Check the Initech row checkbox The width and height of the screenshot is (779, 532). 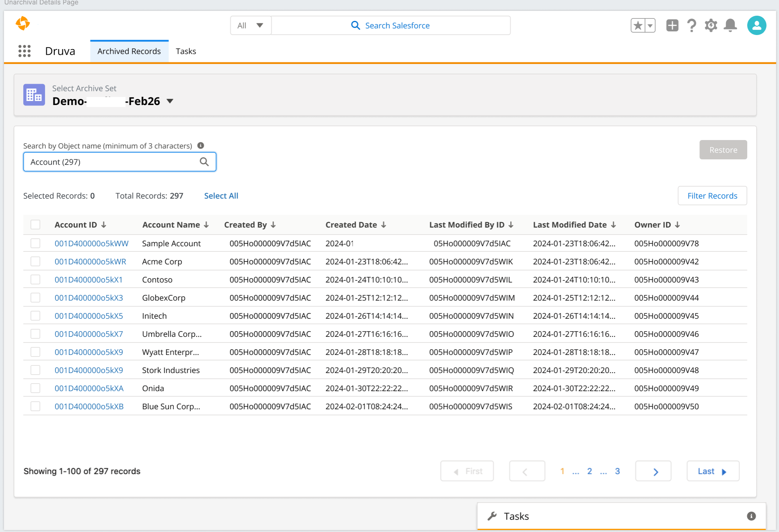point(35,315)
